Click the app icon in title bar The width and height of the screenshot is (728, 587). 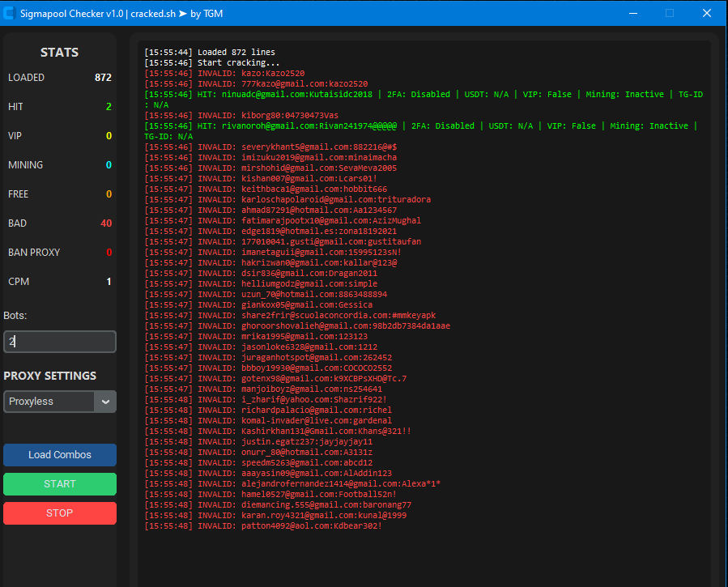pyautogui.click(x=9, y=14)
